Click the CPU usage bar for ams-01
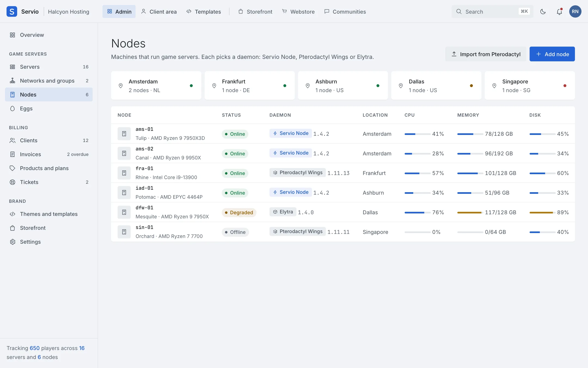This screenshot has height=368, width=588. tap(418, 134)
